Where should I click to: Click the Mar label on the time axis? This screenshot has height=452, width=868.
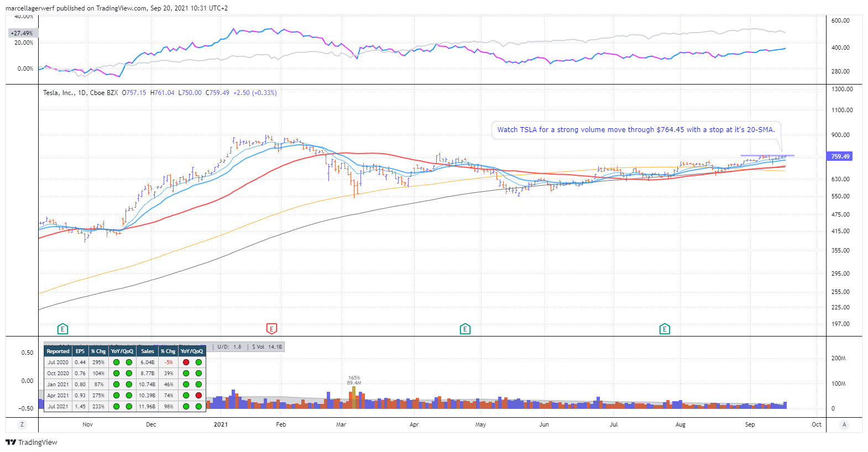341,424
